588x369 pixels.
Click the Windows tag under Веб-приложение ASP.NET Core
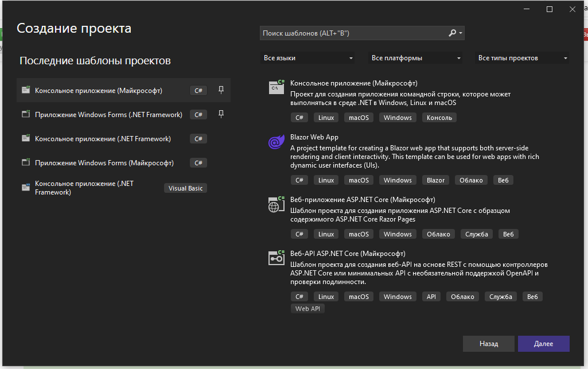(398, 234)
